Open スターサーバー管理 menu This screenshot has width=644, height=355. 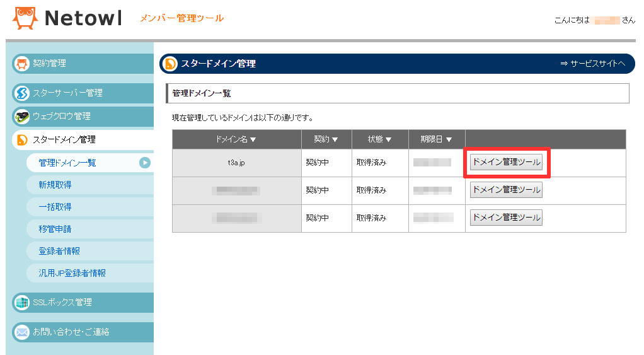83,93
